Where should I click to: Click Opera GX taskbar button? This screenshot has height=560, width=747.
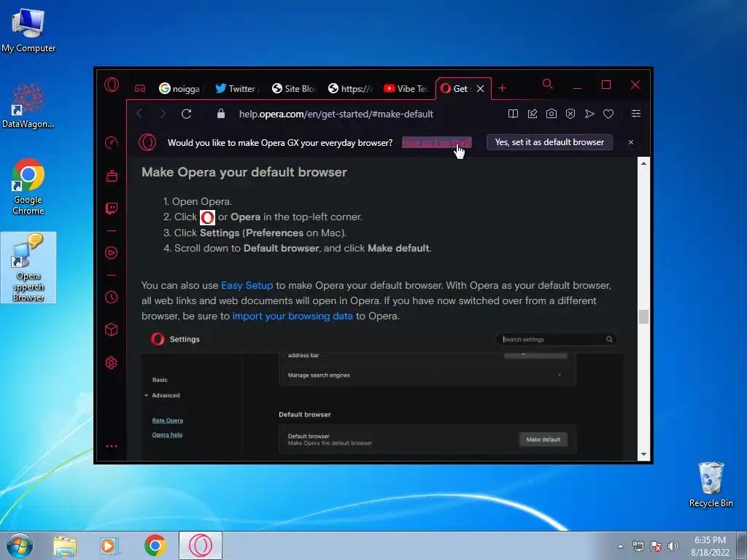point(201,545)
